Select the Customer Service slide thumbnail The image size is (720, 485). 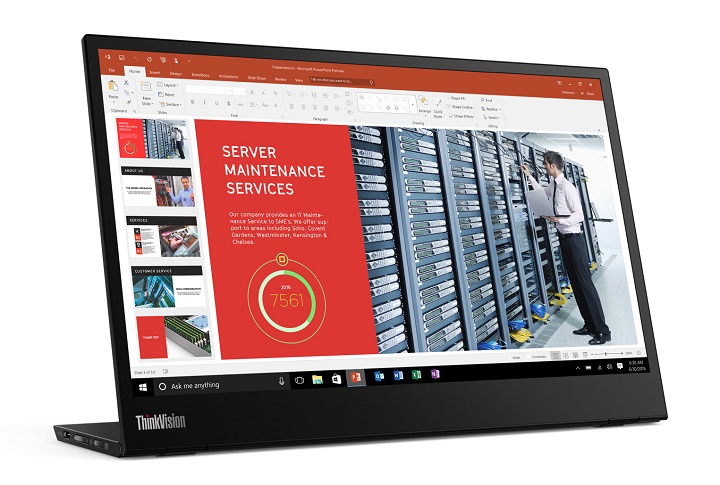[169, 287]
